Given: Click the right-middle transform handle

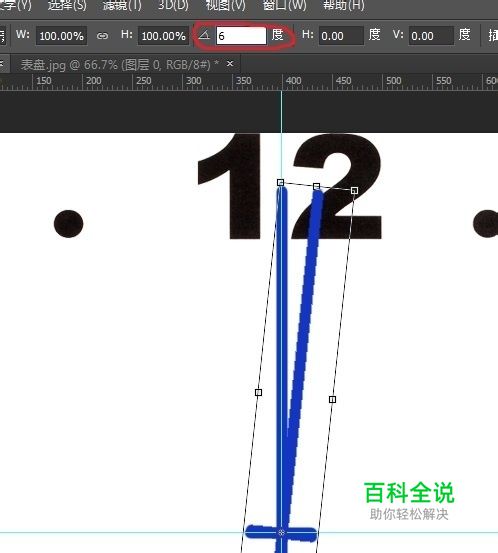Looking at the screenshot, I should click(332, 399).
